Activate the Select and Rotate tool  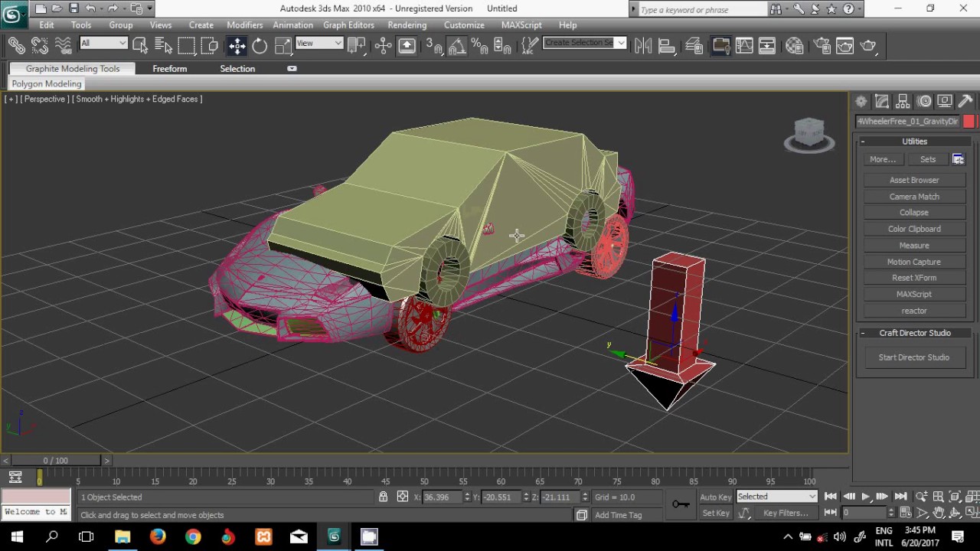pos(260,46)
